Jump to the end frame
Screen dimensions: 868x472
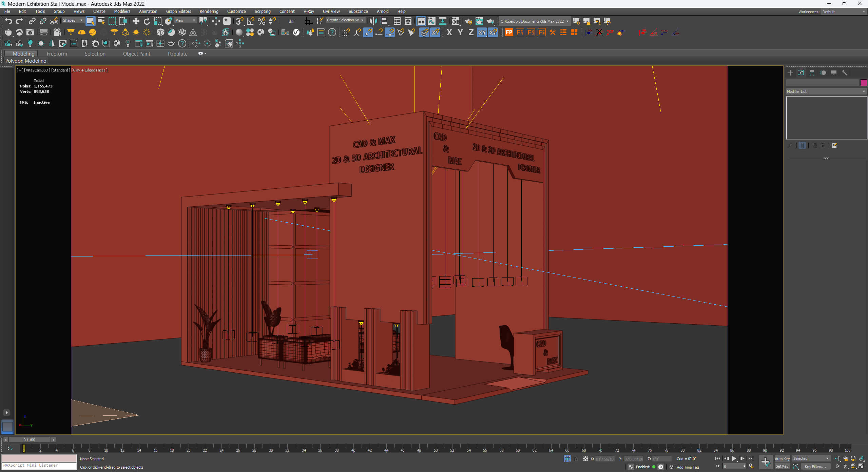click(x=751, y=458)
